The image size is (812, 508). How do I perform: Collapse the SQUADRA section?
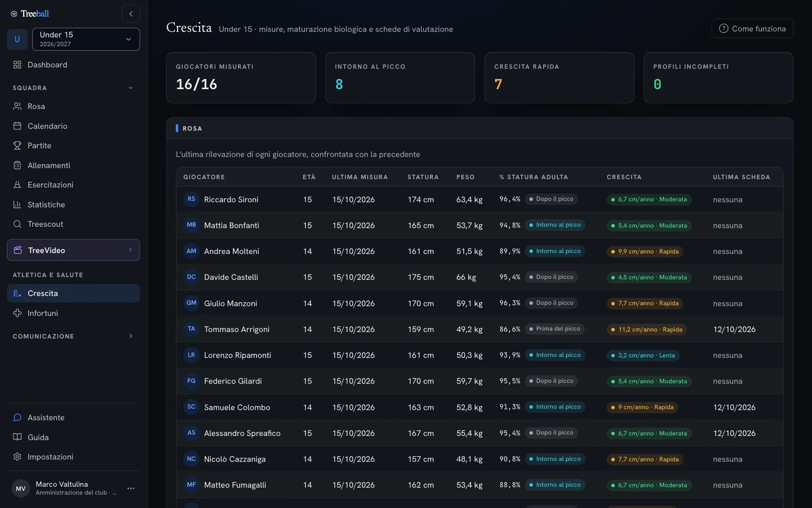[131, 88]
